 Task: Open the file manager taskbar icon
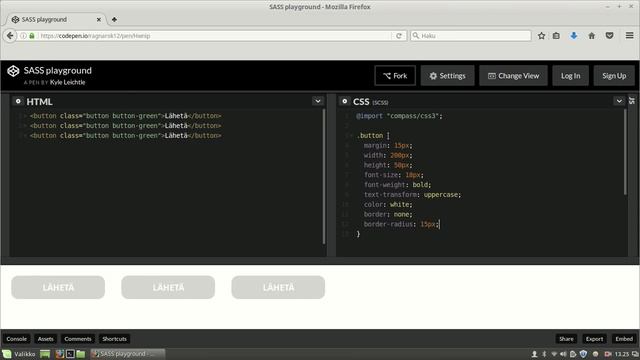click(x=81, y=354)
